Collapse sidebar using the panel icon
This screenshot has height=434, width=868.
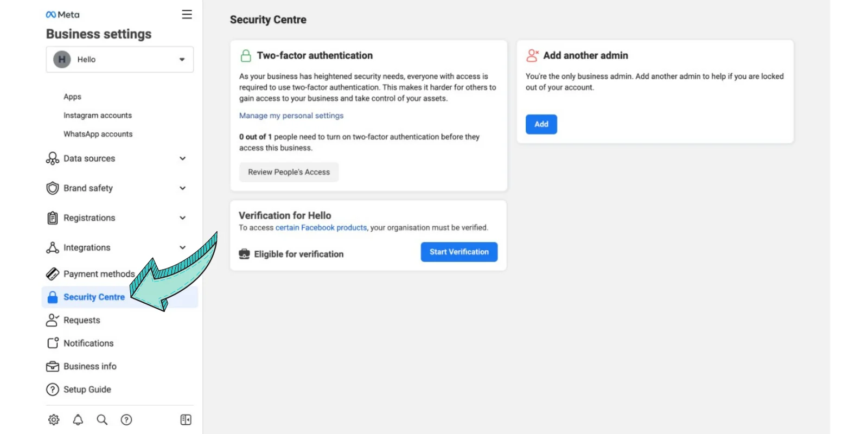pyautogui.click(x=186, y=419)
